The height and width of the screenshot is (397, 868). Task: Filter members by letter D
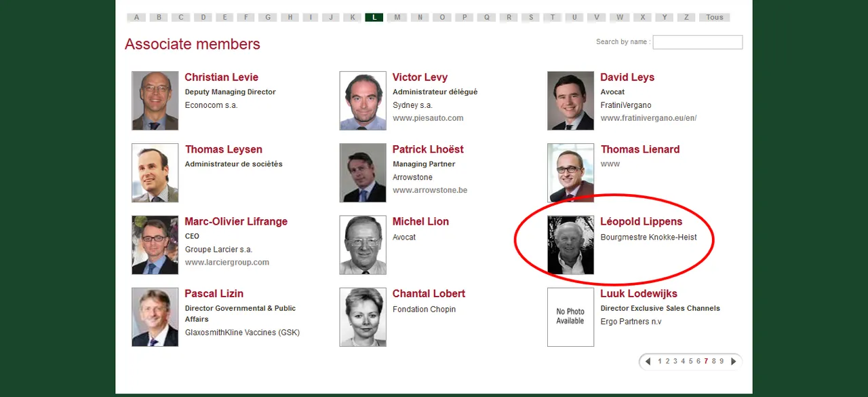(x=203, y=18)
